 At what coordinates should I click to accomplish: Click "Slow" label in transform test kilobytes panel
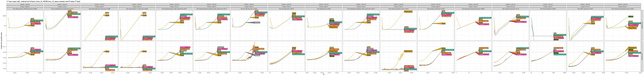coord(444,24)
